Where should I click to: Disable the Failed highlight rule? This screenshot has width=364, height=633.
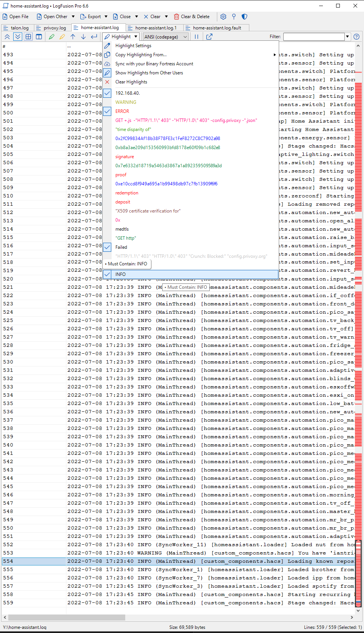coord(108,247)
